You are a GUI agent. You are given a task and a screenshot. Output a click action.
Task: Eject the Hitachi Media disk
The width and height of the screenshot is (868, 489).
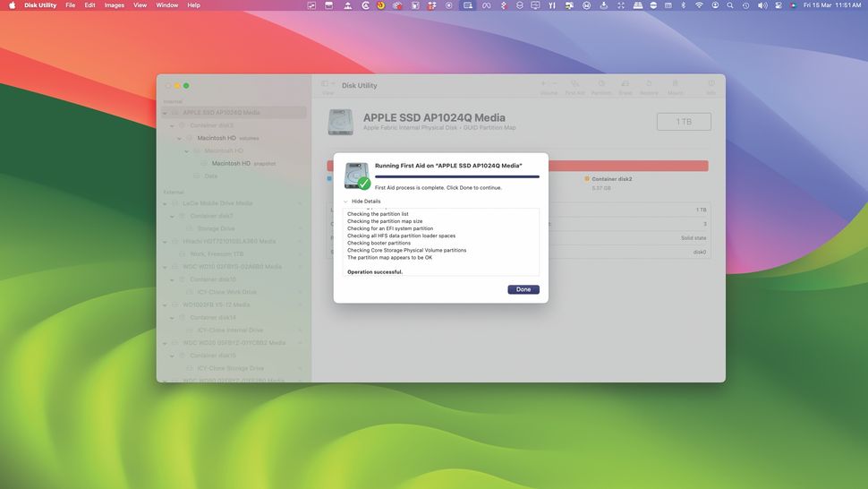tap(301, 242)
